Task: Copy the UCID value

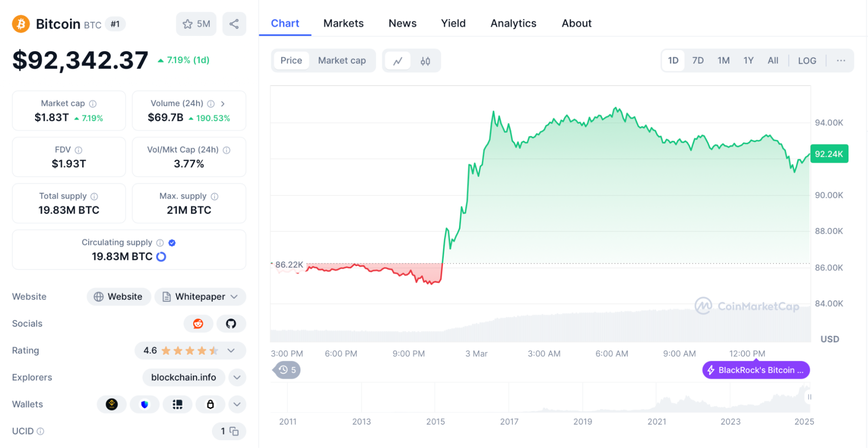Action: coord(234,431)
